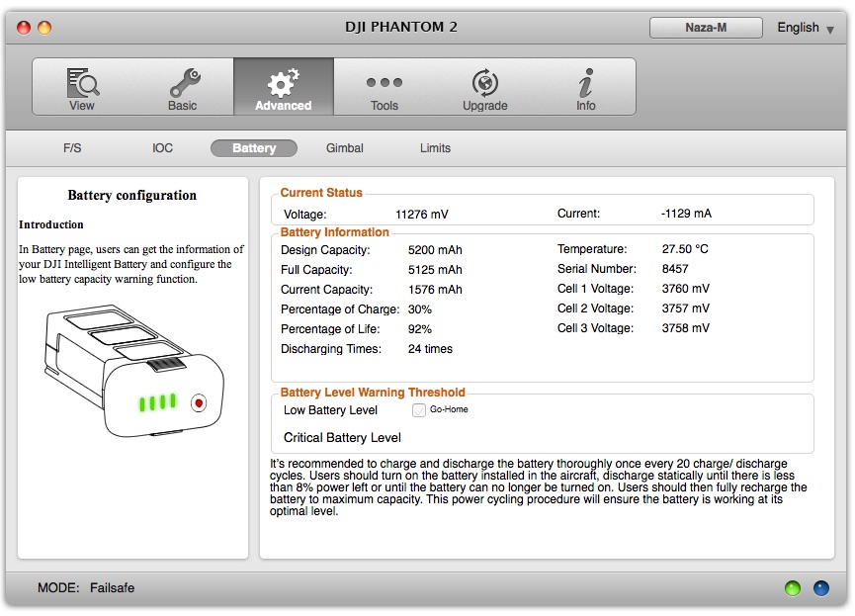Click the percentage of charge value 30%
This screenshot has width=855, height=616.
point(420,309)
